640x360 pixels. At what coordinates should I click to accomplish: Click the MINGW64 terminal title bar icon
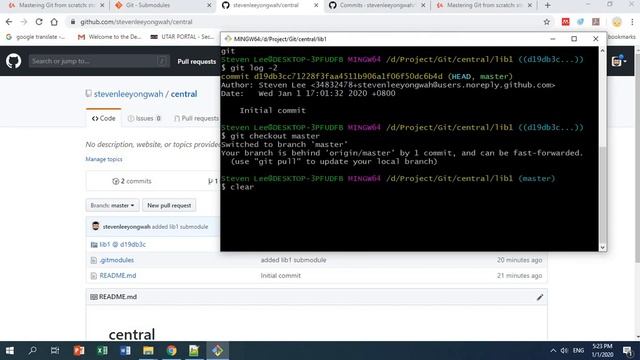(x=228, y=39)
